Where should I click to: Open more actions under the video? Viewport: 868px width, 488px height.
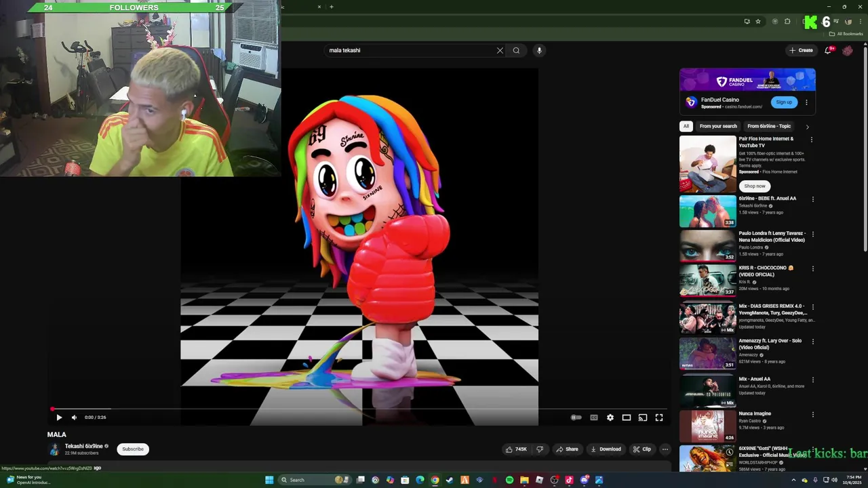click(665, 449)
